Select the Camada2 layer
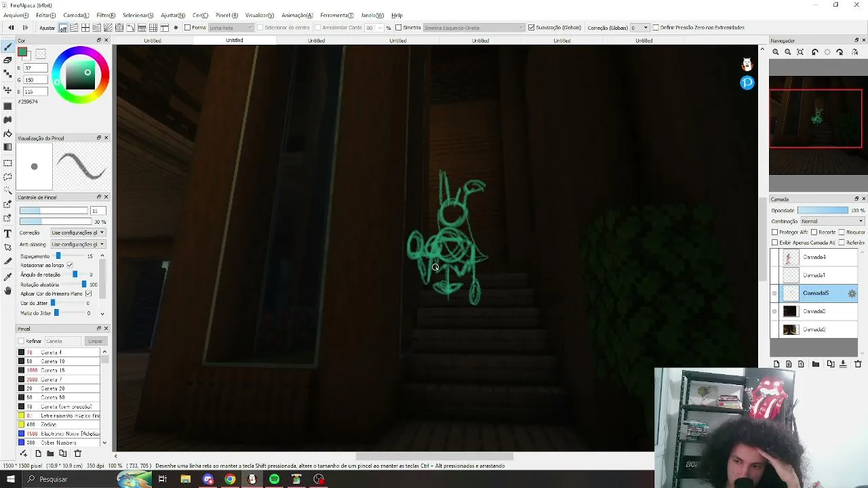The height and width of the screenshot is (488, 868). tap(814, 329)
